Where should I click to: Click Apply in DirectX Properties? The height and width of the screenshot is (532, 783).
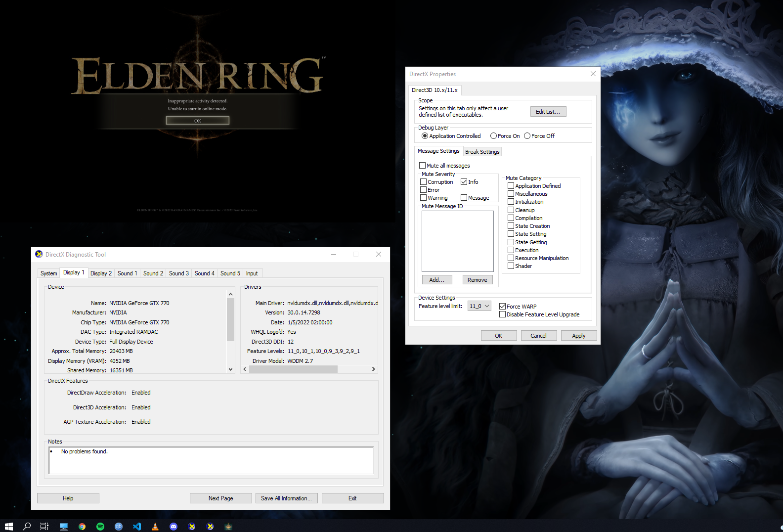579,336
